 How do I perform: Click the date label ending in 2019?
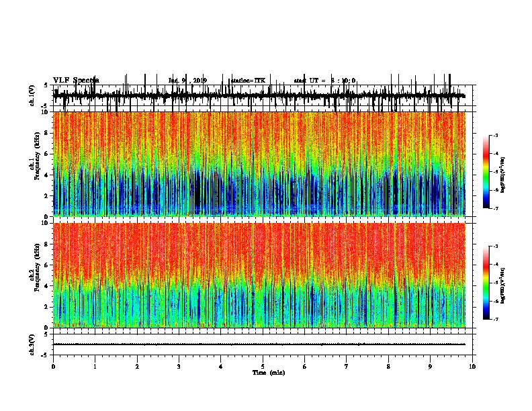coord(187,81)
